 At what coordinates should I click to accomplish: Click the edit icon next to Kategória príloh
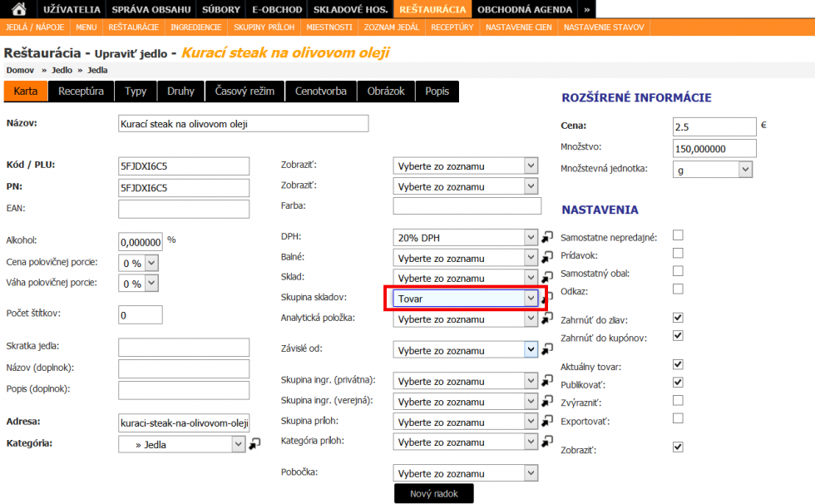tap(547, 442)
